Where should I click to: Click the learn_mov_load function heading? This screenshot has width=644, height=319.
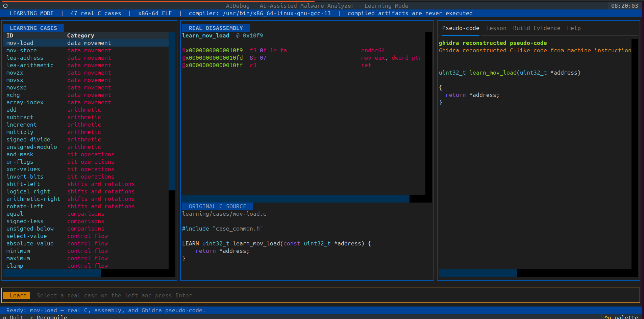[x=206, y=35]
